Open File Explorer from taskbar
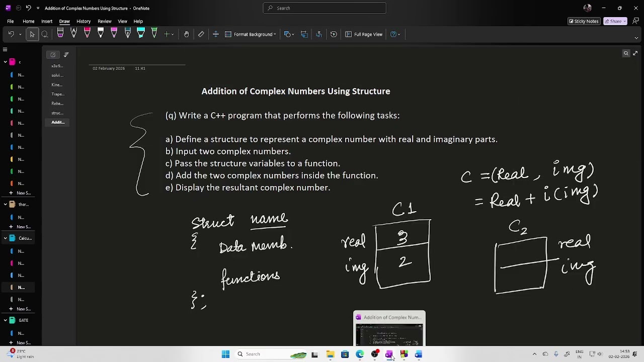644x362 pixels. [x=330, y=354]
